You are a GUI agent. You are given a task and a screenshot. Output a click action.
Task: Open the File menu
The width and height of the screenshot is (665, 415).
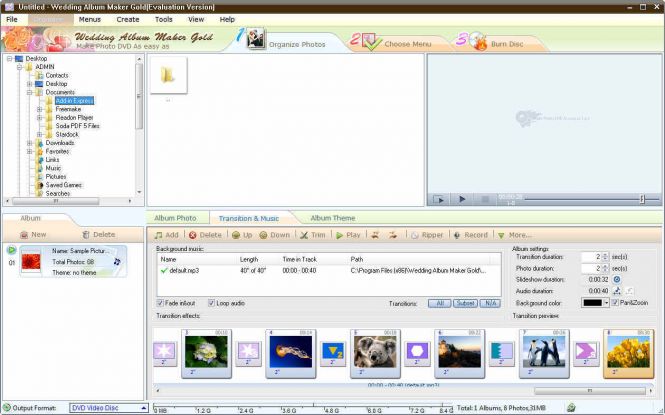[x=12, y=19]
